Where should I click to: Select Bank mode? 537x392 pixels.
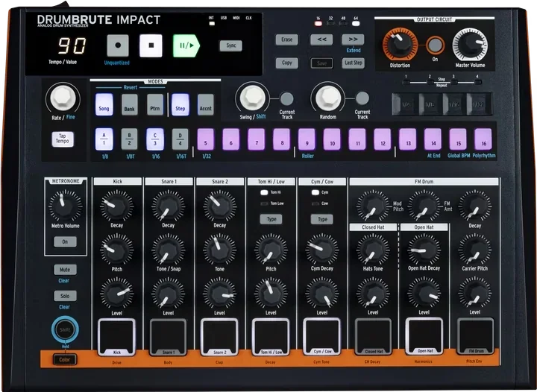130,104
